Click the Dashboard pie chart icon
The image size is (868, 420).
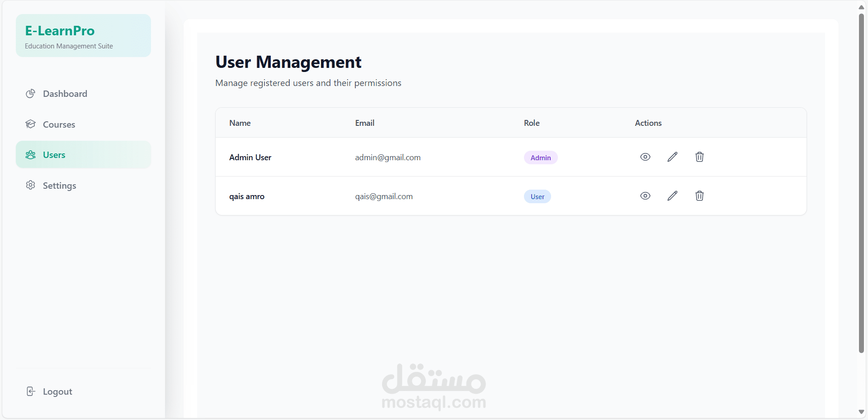click(x=30, y=94)
